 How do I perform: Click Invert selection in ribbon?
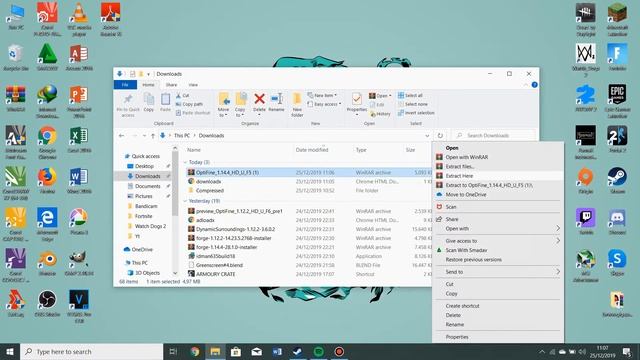[416, 113]
